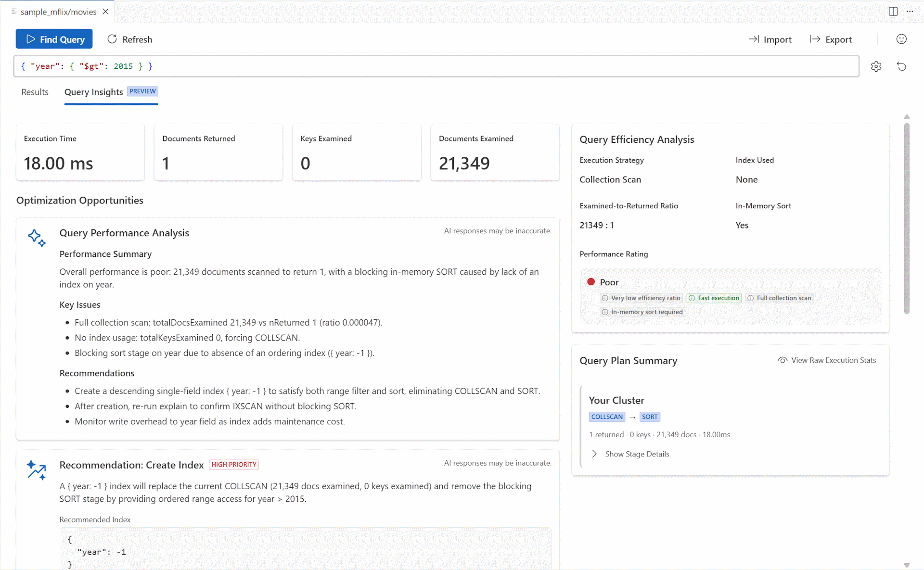Expand Show Stage Details

tap(630, 454)
